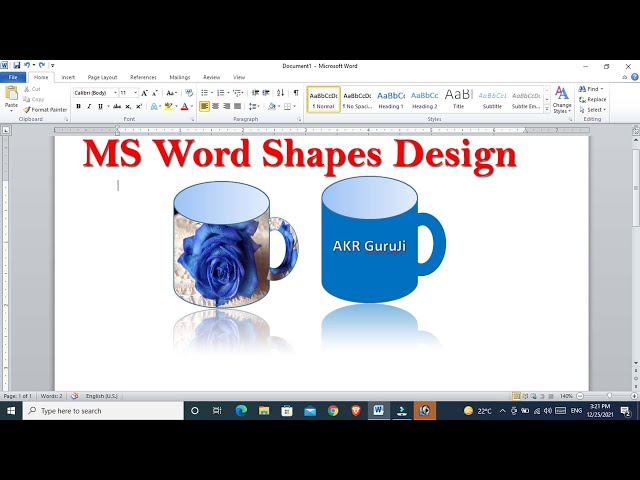Click the Change Styles button
The width and height of the screenshot is (640, 480).
(x=562, y=100)
